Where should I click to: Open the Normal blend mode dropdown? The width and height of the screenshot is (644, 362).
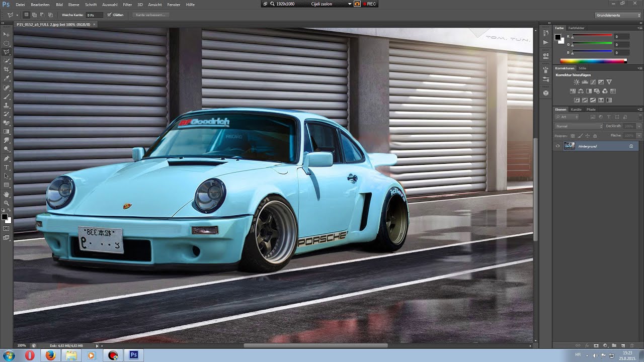tap(579, 126)
